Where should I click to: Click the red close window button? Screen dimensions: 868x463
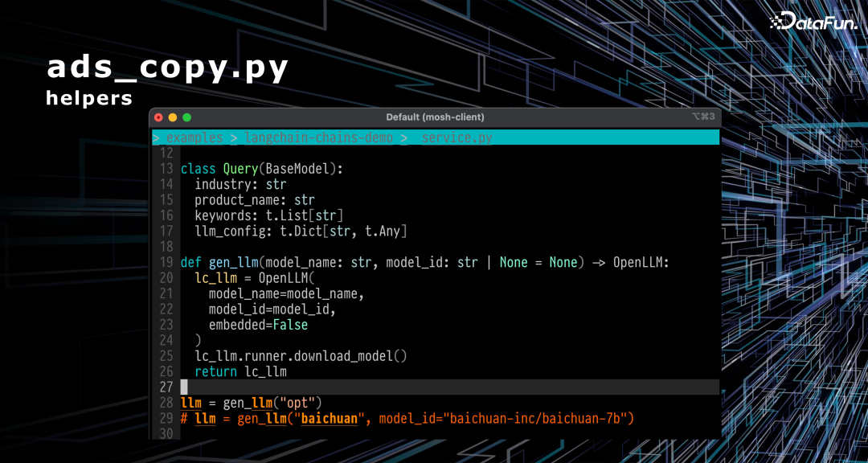tap(158, 117)
